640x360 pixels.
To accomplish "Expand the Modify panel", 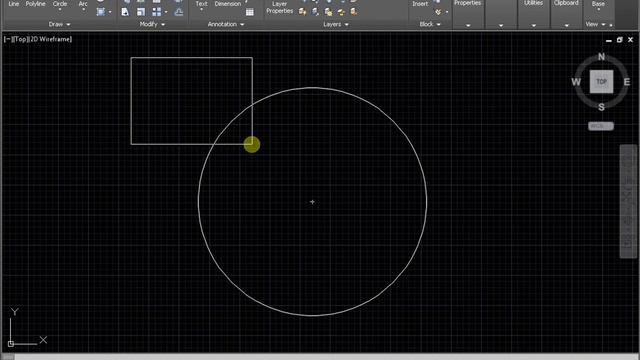I will pos(152,24).
